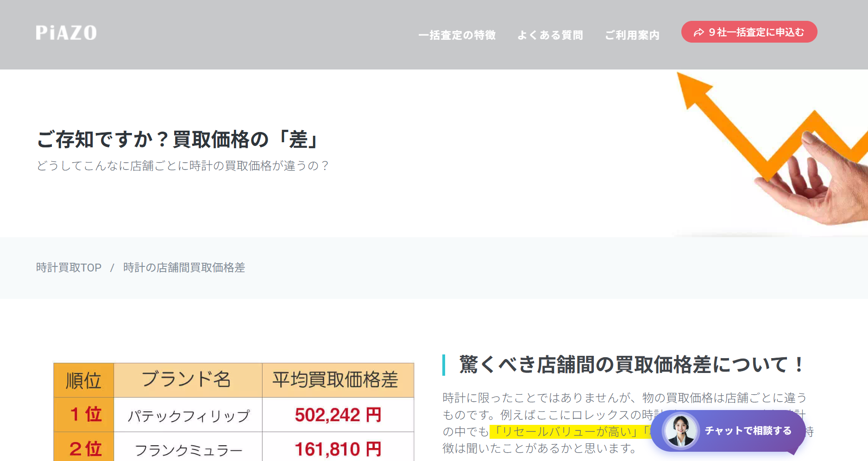Open the よくある質問 menu item

pyautogui.click(x=550, y=35)
